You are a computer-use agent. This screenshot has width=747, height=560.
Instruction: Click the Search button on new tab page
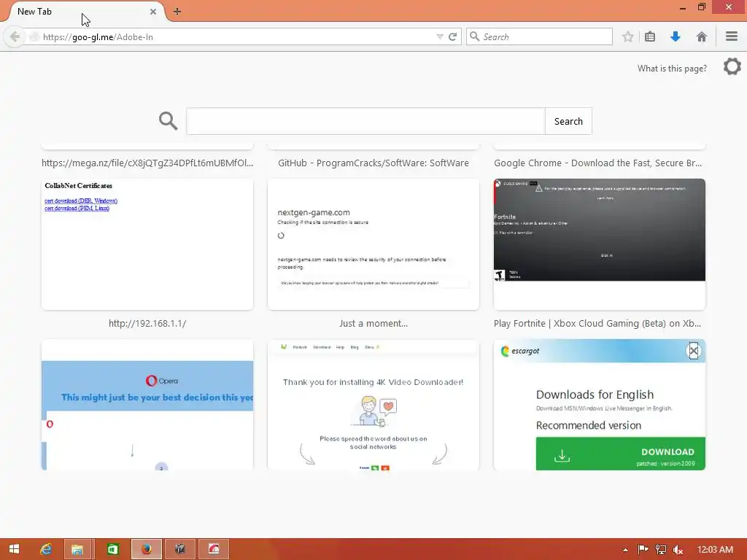pyautogui.click(x=568, y=122)
